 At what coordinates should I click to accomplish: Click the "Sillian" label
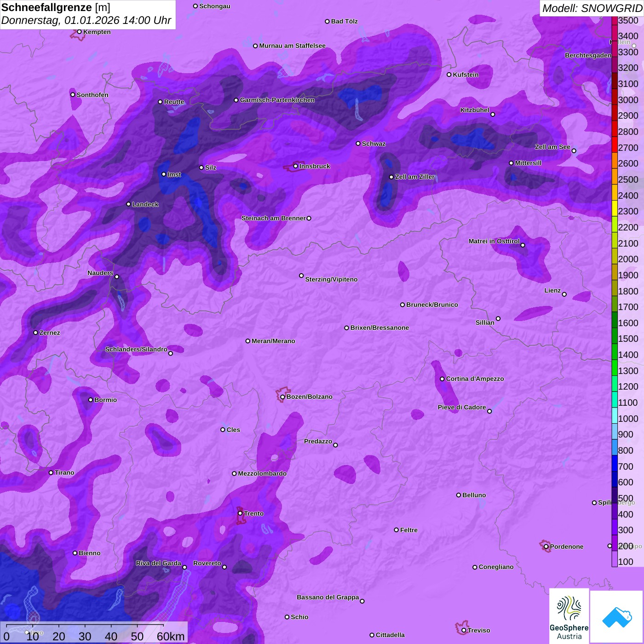click(x=485, y=322)
